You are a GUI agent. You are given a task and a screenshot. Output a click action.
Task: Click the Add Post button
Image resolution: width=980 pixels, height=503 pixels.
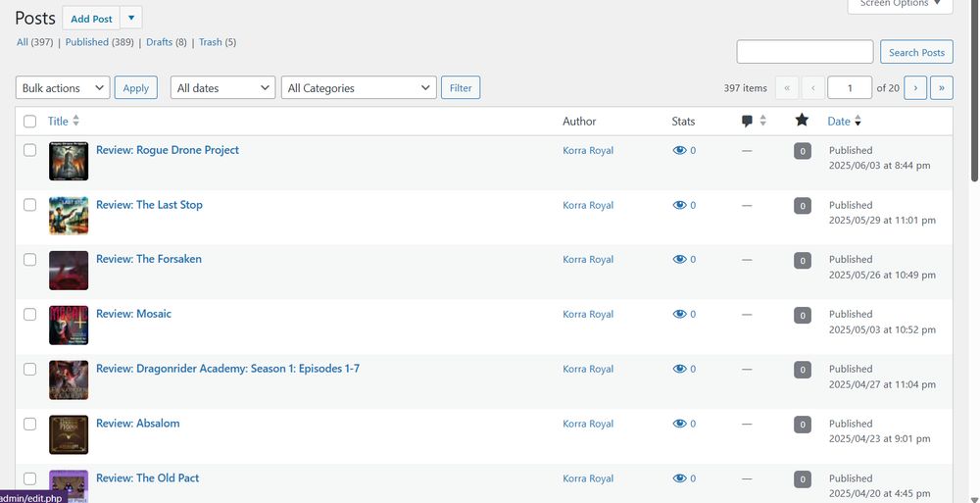tap(92, 19)
